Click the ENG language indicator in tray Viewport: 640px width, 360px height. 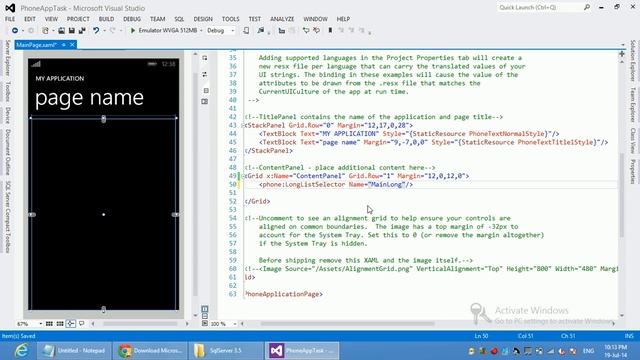[589, 351]
